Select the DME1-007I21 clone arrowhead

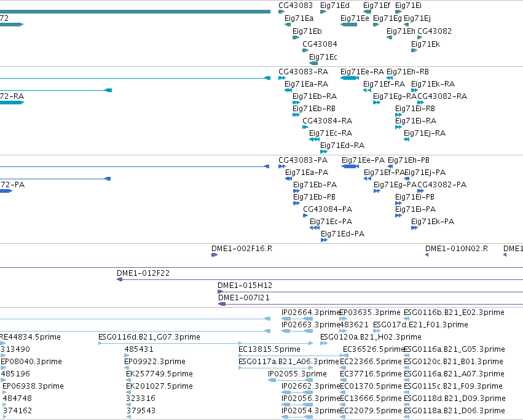point(222,304)
